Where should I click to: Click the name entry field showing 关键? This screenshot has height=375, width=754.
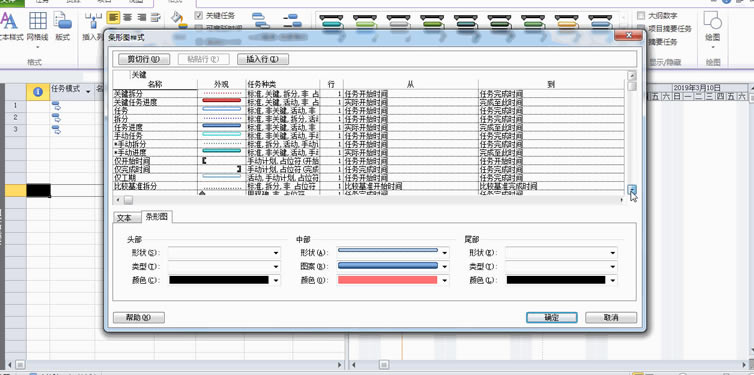tap(377, 75)
